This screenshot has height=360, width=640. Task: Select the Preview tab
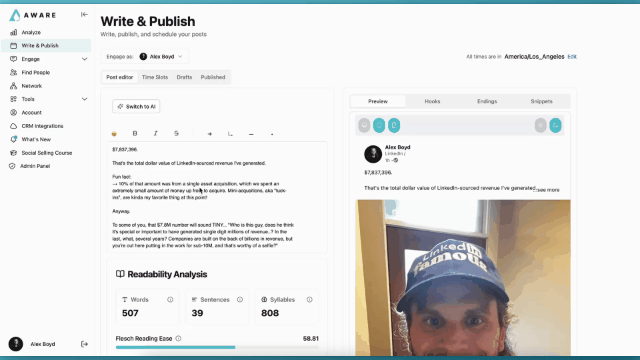tap(378, 101)
